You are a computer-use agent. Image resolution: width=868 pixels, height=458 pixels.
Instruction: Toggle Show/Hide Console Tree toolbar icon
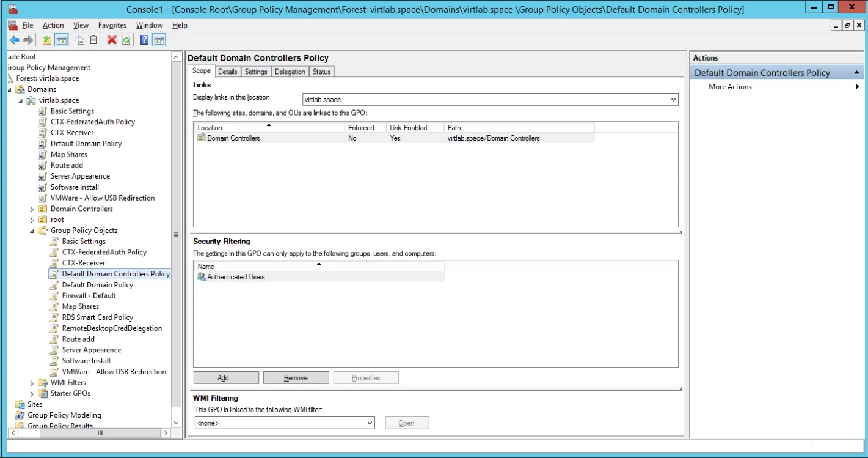coord(61,40)
